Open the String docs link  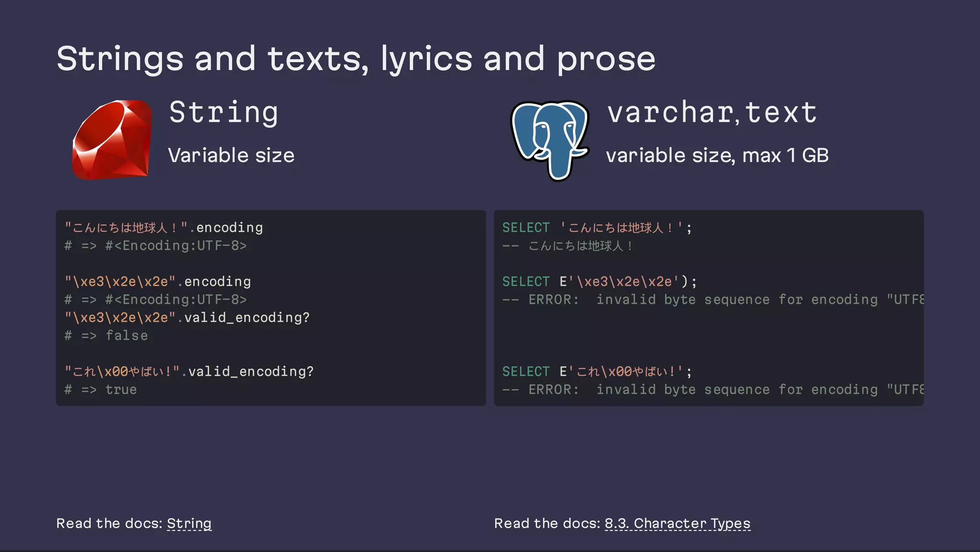coord(189,523)
